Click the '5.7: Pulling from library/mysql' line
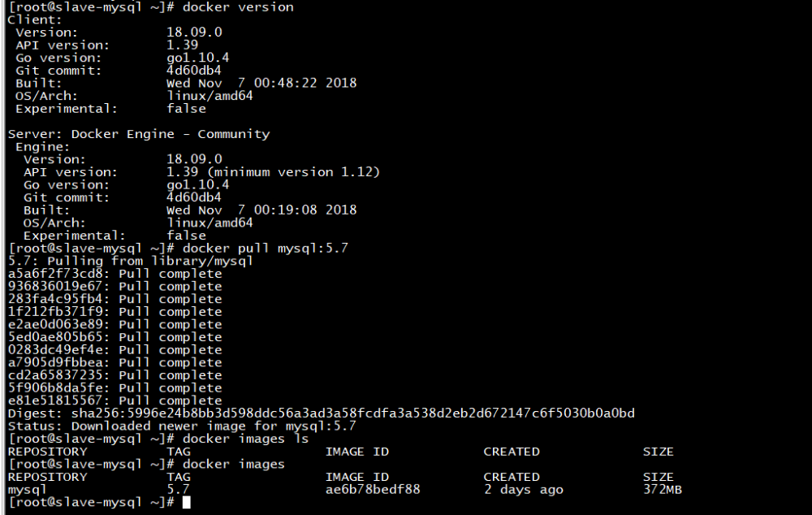Screen dimensions: 812x515 (x=130, y=261)
